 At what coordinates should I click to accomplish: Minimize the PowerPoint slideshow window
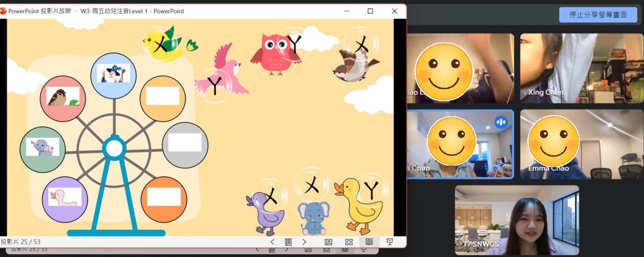click(346, 11)
